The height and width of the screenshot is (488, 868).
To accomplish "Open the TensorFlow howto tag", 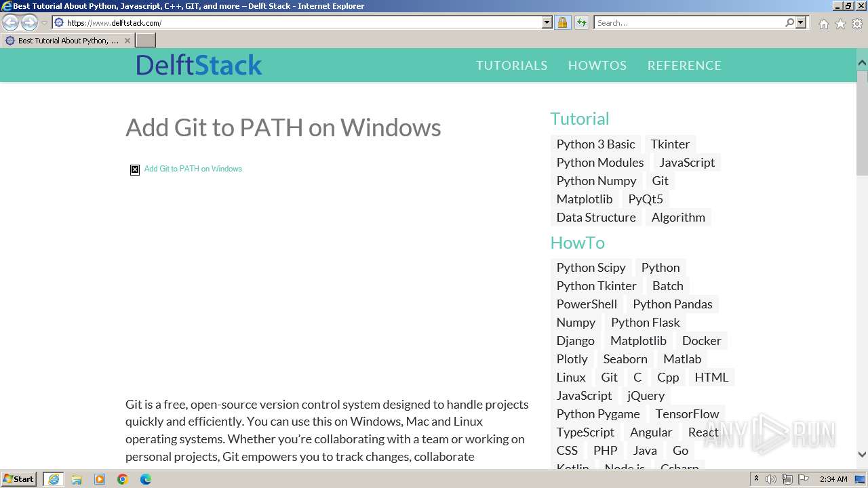I will point(687,413).
